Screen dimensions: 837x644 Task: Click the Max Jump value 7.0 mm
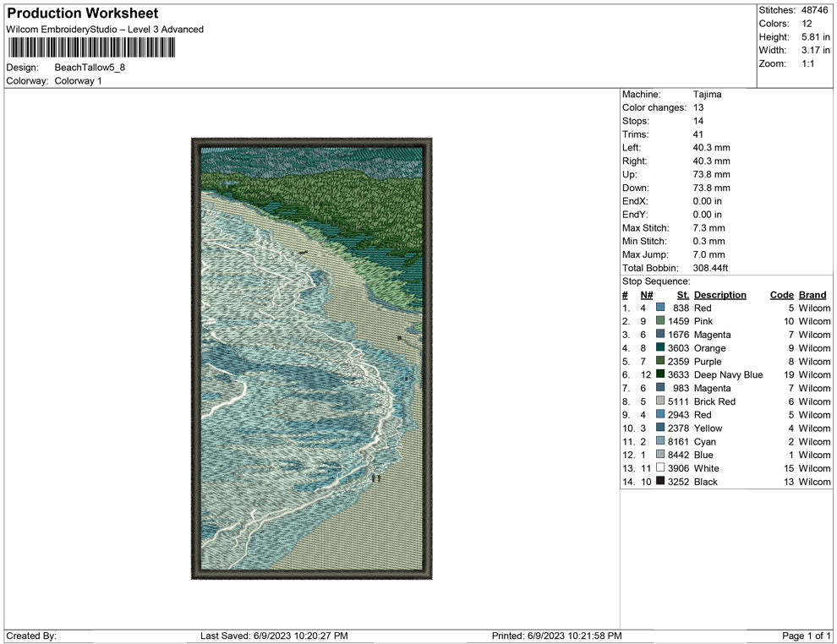click(708, 254)
